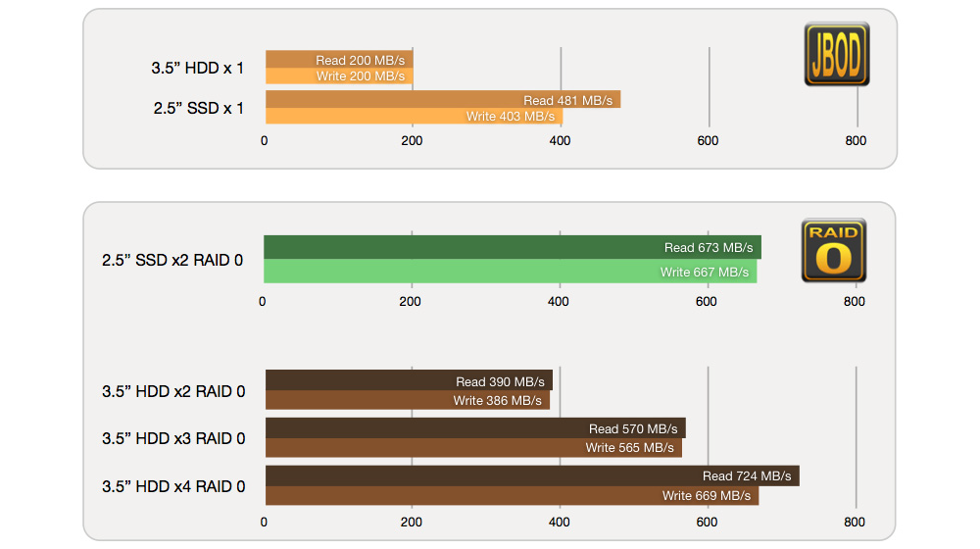Select the light green Write 667 MB/s bar
Viewport: 980px width, 549px height.
click(x=510, y=272)
